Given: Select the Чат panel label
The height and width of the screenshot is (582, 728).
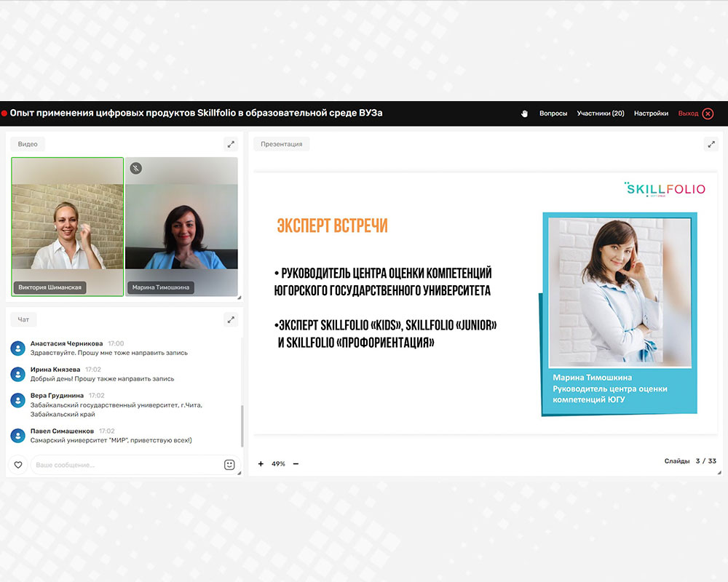Looking at the screenshot, I should (x=23, y=320).
